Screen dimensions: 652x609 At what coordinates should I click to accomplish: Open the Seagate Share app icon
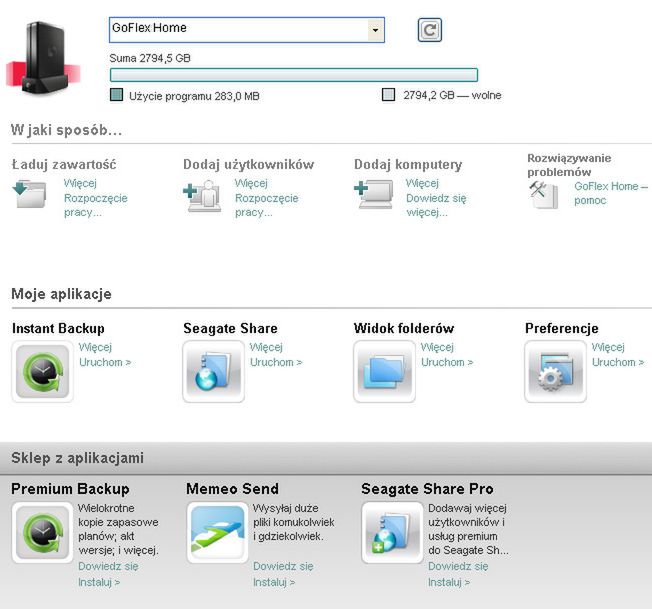213,372
